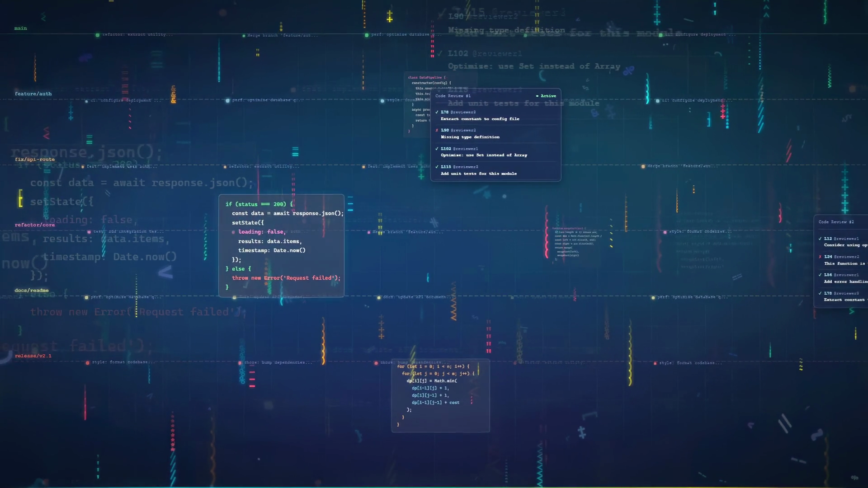Click the 'Code Review #1' panel title

(x=453, y=96)
